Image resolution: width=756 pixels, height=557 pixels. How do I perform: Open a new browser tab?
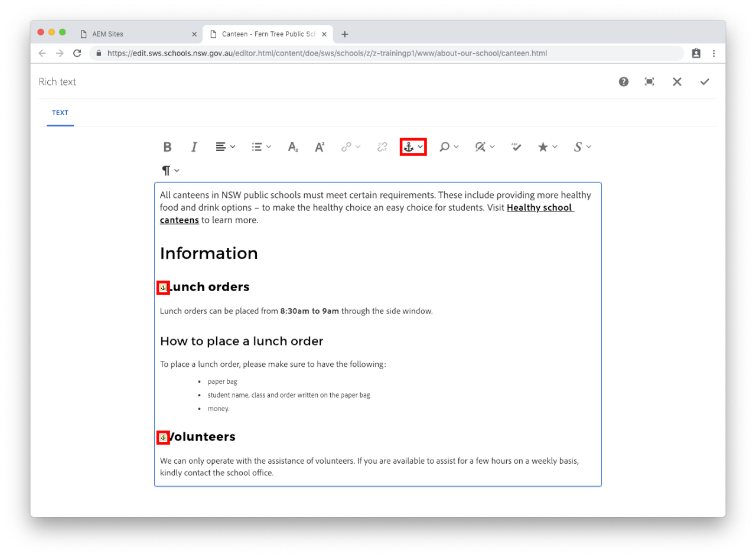(345, 34)
